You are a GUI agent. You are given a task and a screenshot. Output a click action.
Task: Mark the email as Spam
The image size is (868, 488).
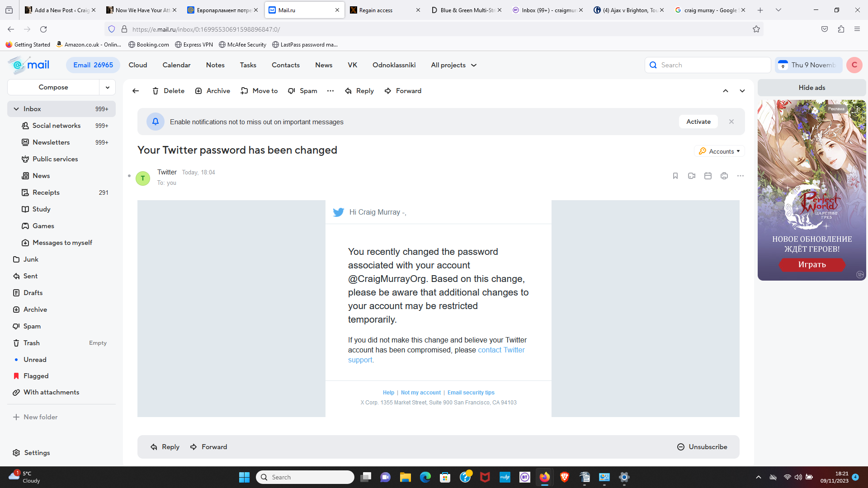point(302,91)
